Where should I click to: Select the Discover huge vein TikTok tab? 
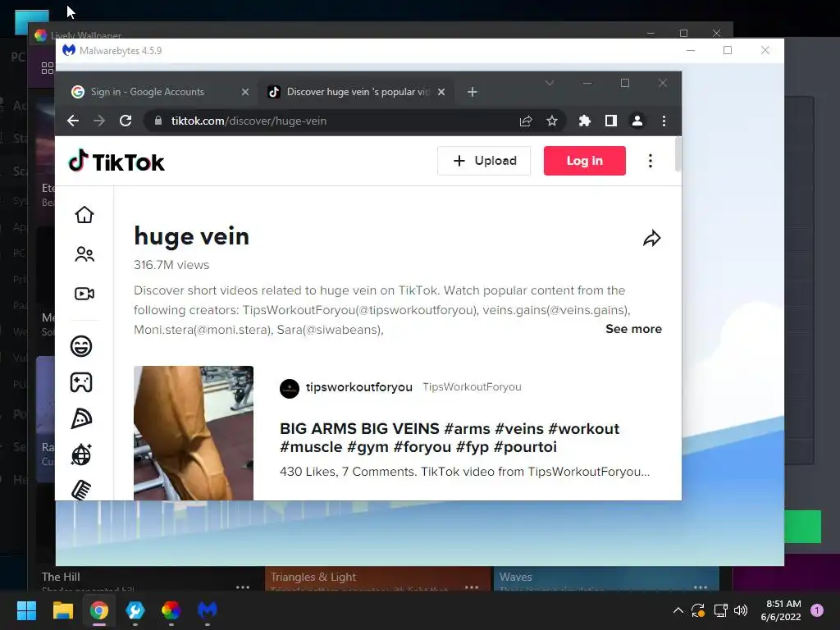tap(356, 92)
